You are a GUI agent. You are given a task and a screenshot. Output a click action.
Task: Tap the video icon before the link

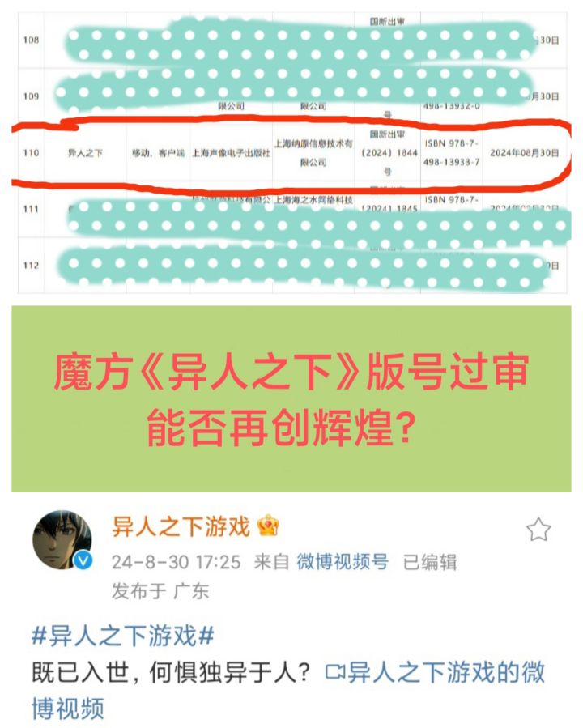click(x=334, y=673)
